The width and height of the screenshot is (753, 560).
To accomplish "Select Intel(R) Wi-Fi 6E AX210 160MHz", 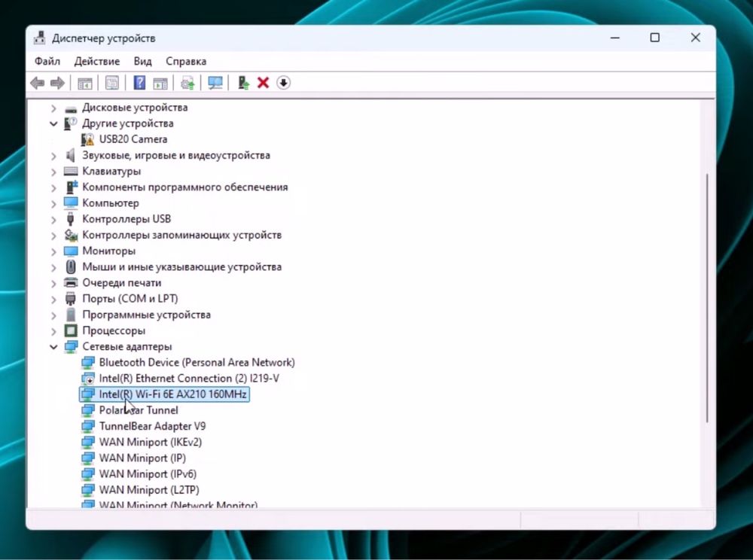I will click(x=173, y=394).
